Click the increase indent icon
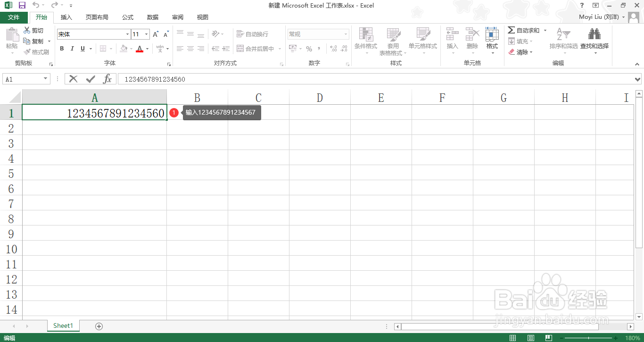 (x=226, y=49)
